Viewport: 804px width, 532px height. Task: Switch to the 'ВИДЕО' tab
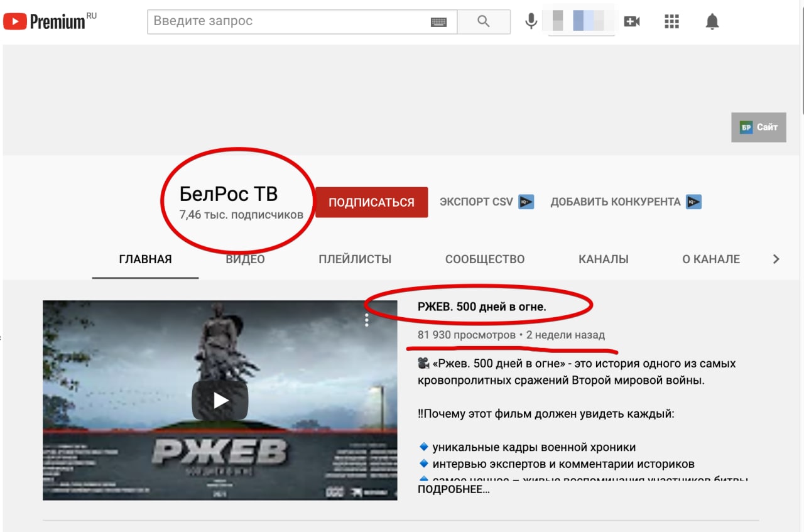tap(245, 259)
